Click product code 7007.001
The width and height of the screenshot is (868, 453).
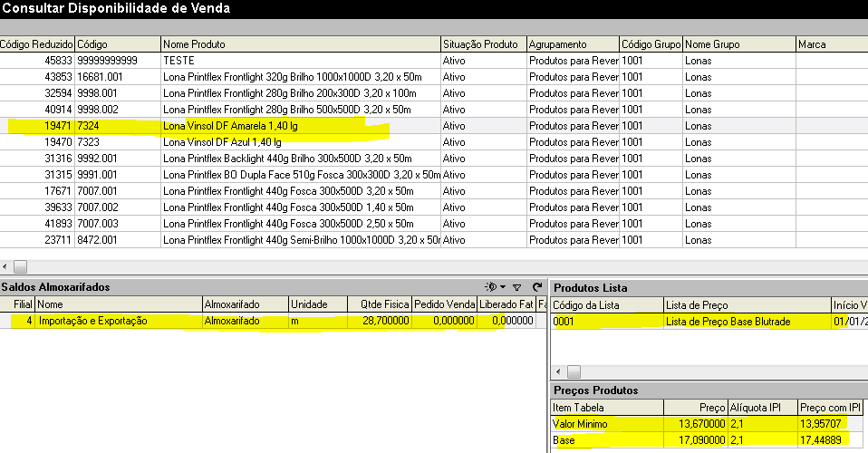click(98, 191)
